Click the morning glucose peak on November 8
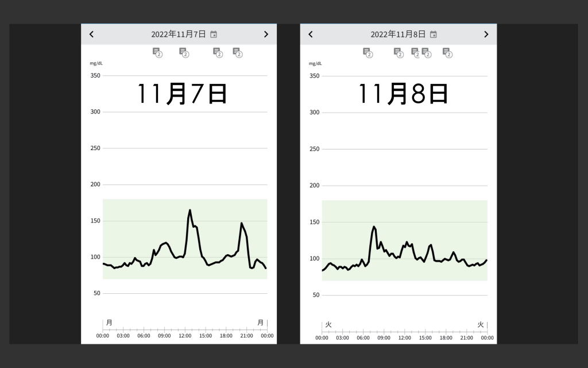 (x=374, y=227)
